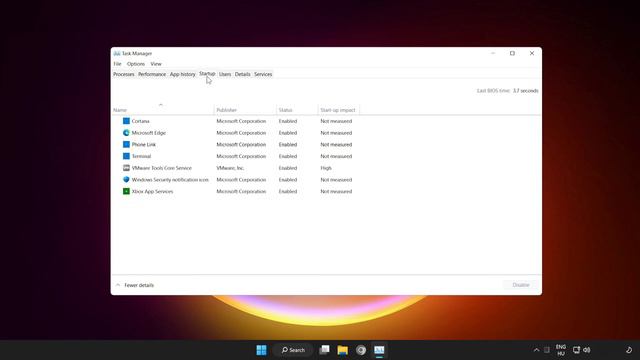Viewport: 640px width, 360px height.
Task: Click the round settings app taskbar icon
Action: [361, 350]
